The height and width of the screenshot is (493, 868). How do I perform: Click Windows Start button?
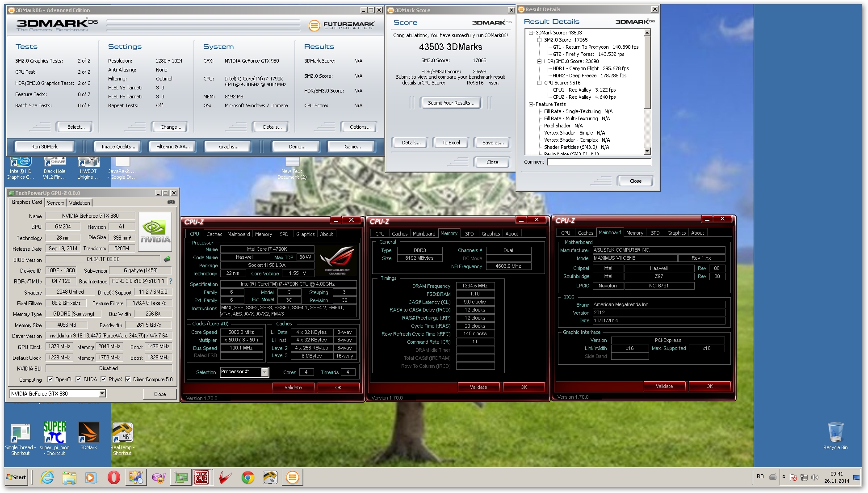coord(17,477)
